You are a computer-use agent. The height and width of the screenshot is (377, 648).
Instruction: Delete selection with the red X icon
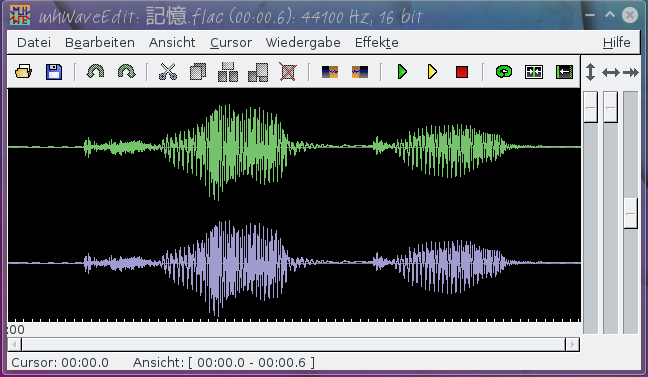[x=288, y=72]
